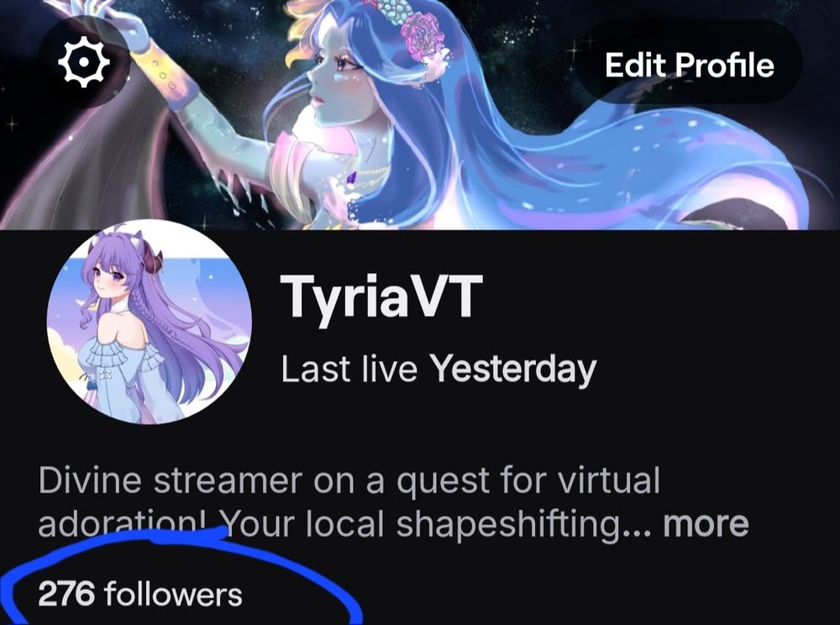Click the word followers

(x=173, y=594)
